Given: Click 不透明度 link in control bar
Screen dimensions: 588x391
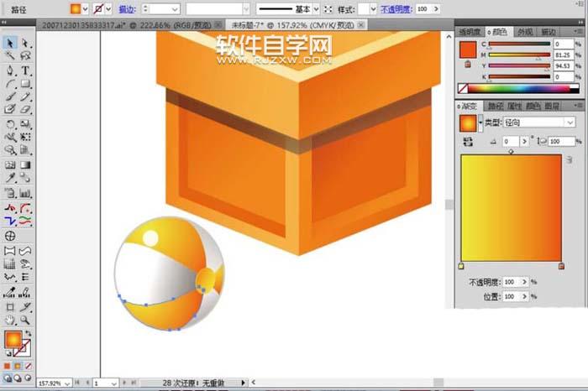Looking at the screenshot, I should point(396,9).
